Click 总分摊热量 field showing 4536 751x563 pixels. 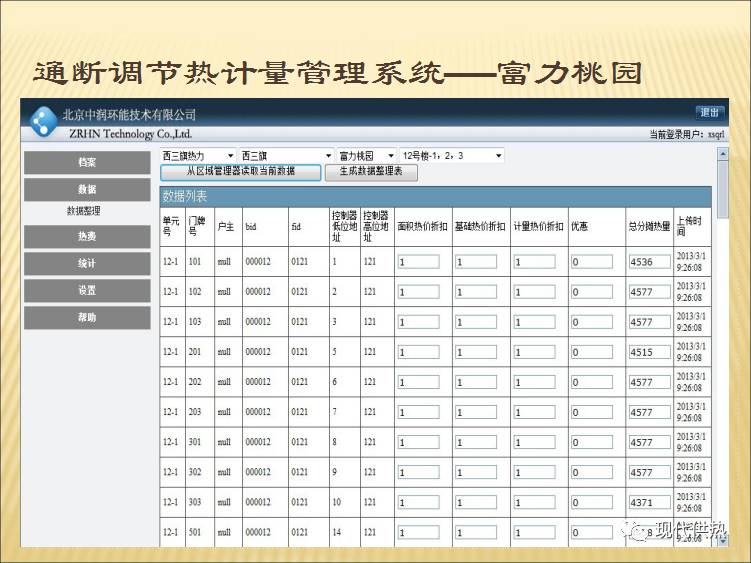click(649, 262)
